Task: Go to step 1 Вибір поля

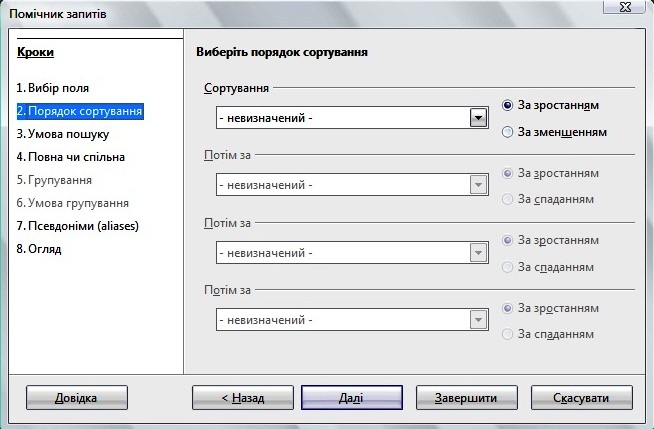Action: click(59, 88)
